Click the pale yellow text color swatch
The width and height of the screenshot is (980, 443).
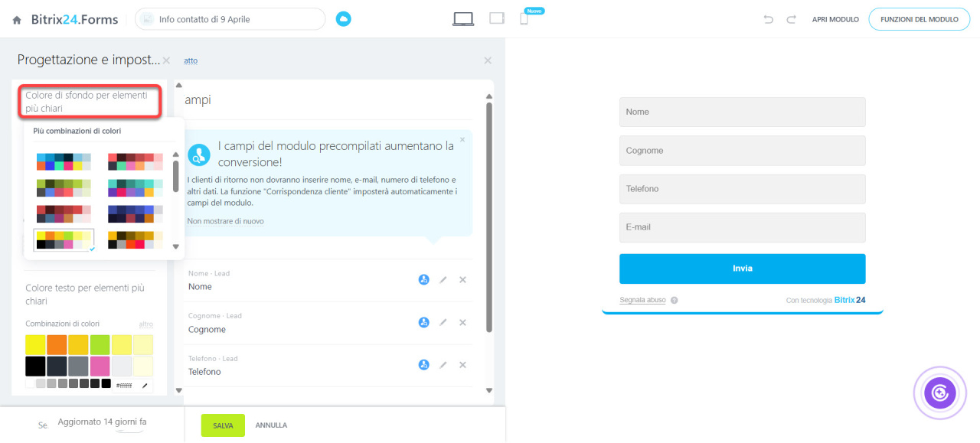coord(142,344)
